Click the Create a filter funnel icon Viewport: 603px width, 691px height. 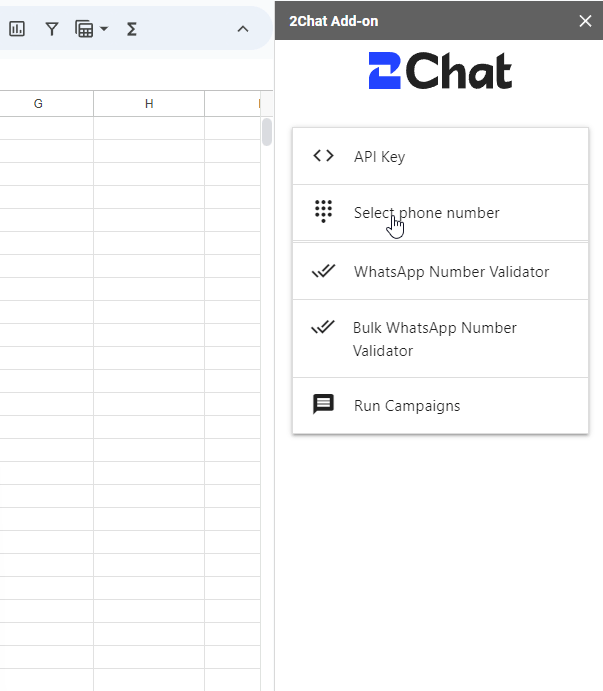tap(52, 29)
